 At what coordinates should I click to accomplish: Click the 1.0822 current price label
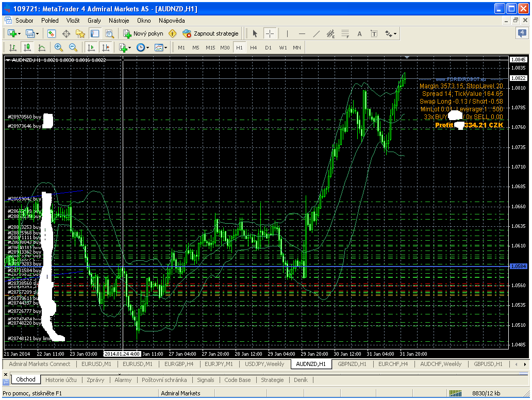[519, 78]
